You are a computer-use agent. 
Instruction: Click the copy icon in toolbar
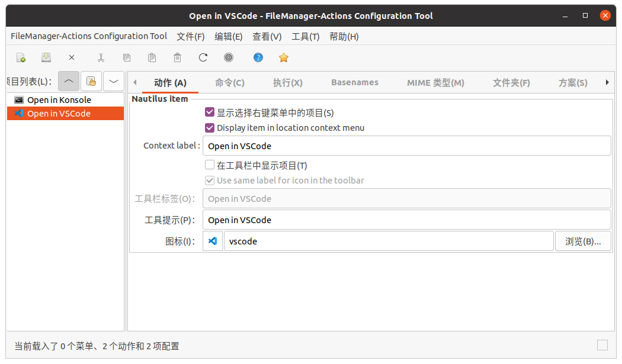point(126,57)
